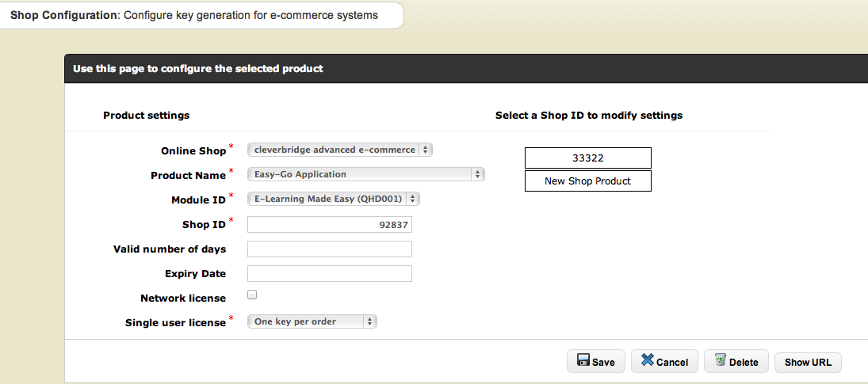This screenshot has height=384, width=868.
Task: Click the blue X Cancel icon
Action: (x=647, y=360)
